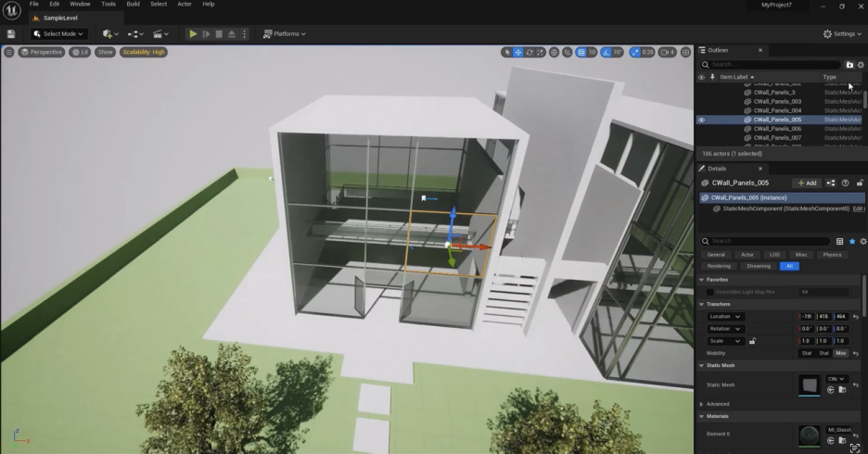Open the Build menu
Image resolution: width=868 pixels, height=454 pixels.
[133, 4]
